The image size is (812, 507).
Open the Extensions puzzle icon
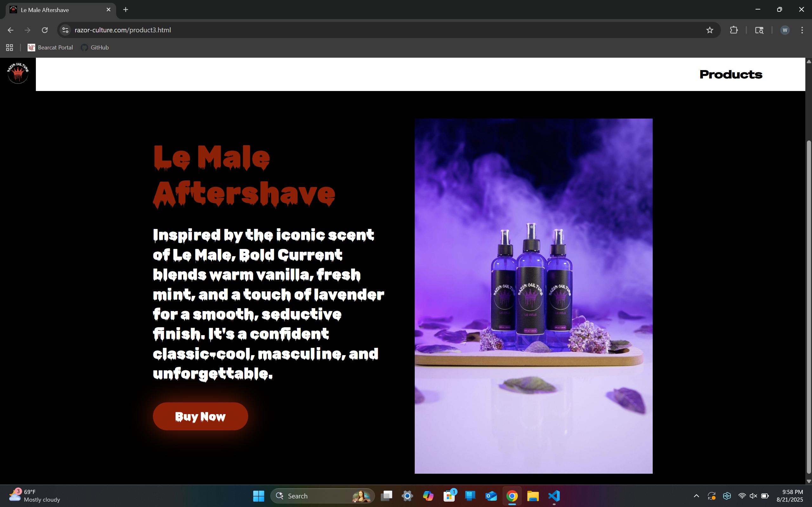point(734,30)
